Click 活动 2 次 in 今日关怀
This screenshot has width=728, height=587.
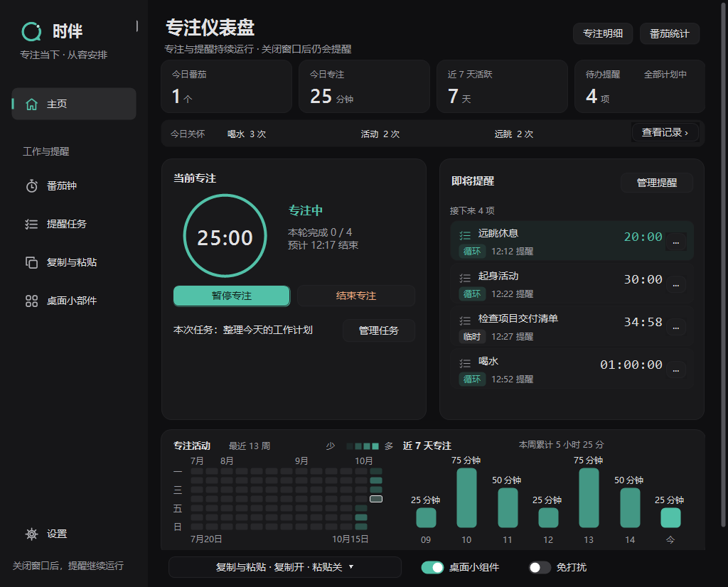[x=380, y=134]
